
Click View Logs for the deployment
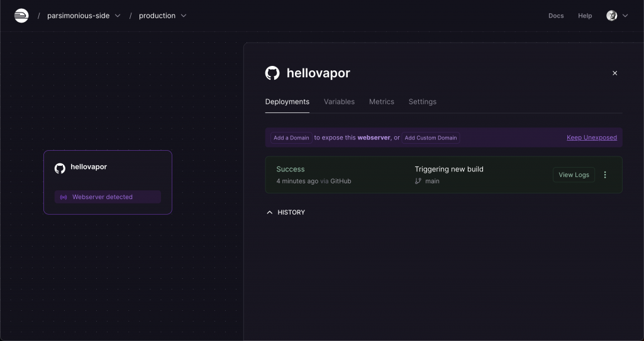click(x=574, y=175)
